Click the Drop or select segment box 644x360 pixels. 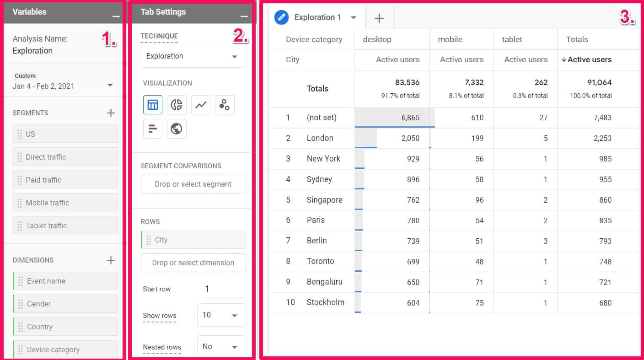click(193, 184)
